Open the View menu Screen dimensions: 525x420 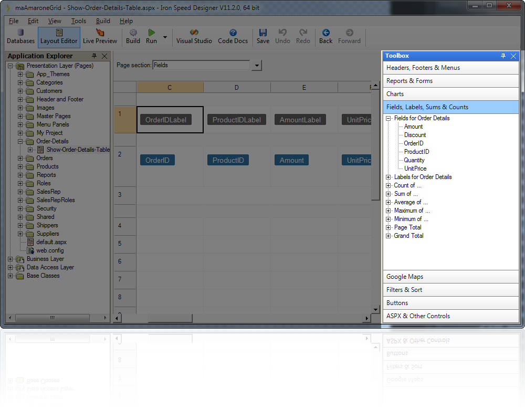click(55, 21)
